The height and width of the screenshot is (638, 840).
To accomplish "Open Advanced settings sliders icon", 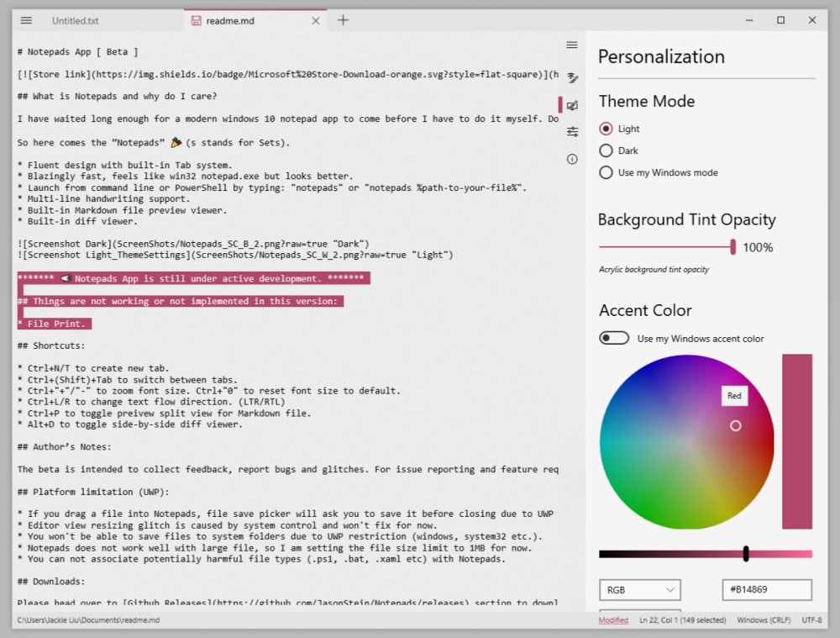I will (x=572, y=131).
